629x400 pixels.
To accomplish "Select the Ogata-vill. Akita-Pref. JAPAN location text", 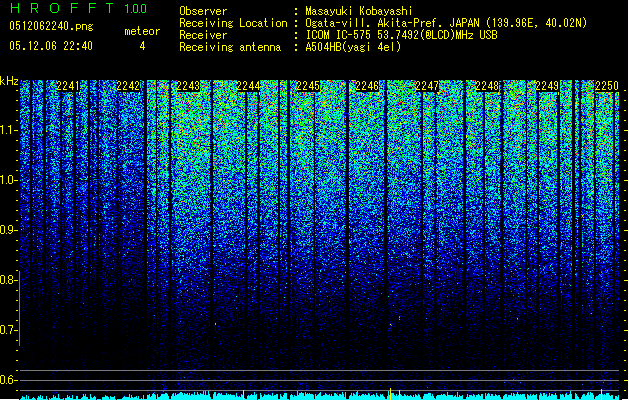I will point(446,23).
